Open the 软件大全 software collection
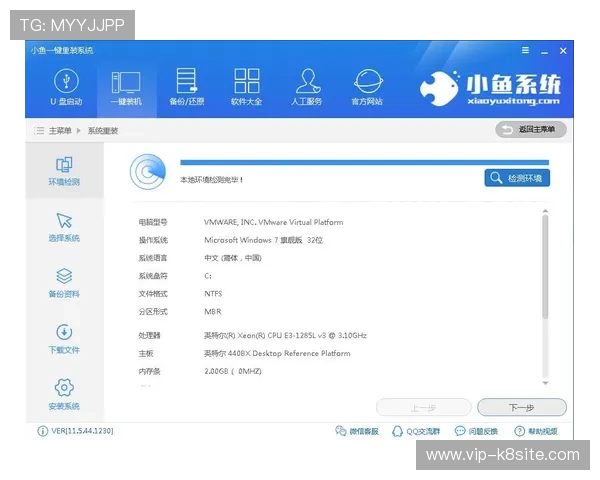Screen dimensions: 600x480 247,87
